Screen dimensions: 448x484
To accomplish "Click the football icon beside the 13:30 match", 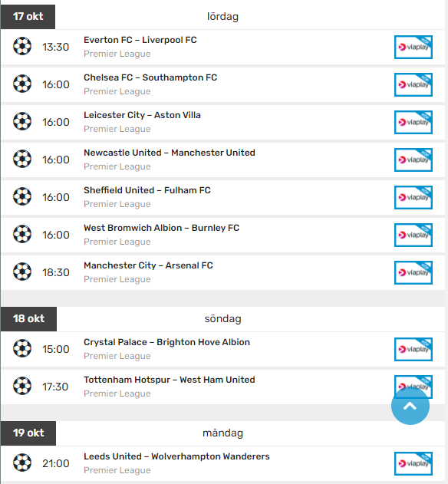I will click(22, 46).
